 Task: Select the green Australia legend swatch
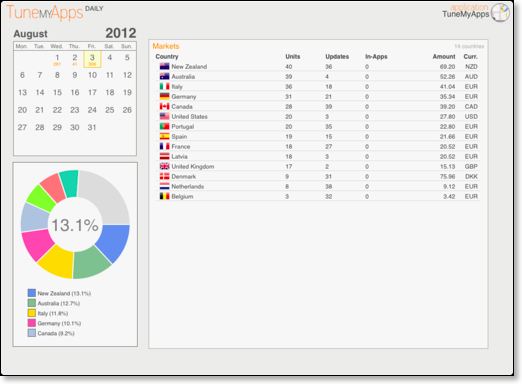point(32,303)
